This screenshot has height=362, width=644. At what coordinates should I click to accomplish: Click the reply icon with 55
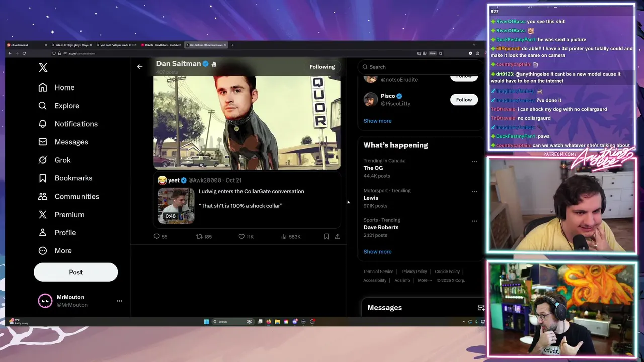point(156,236)
